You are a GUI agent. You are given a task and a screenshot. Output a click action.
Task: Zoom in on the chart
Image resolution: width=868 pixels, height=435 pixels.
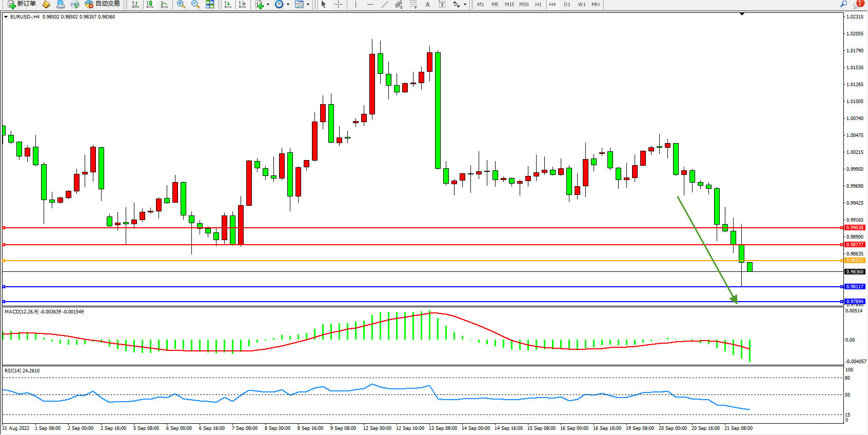pos(181,4)
